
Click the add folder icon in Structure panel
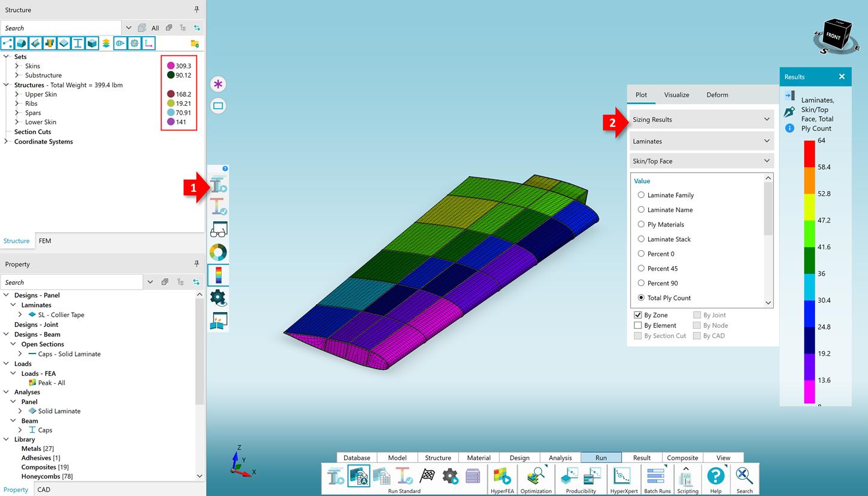click(x=195, y=43)
